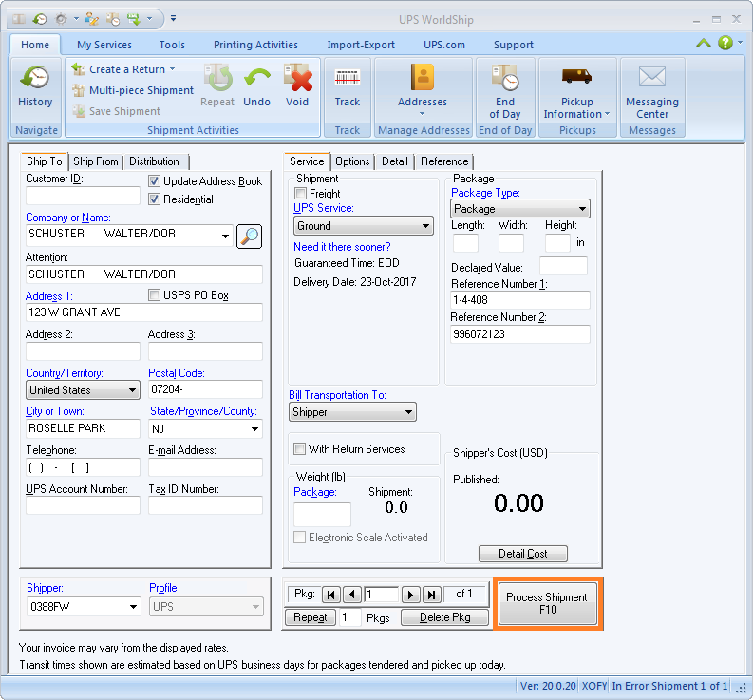Open the UPS.com ribbon tab
The height and width of the screenshot is (700, 753).
click(444, 45)
